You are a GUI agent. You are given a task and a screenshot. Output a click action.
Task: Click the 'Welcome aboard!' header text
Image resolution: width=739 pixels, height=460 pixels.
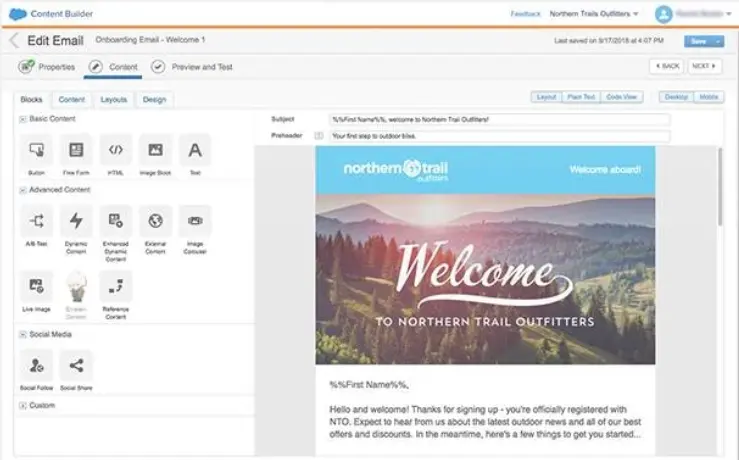(x=605, y=170)
